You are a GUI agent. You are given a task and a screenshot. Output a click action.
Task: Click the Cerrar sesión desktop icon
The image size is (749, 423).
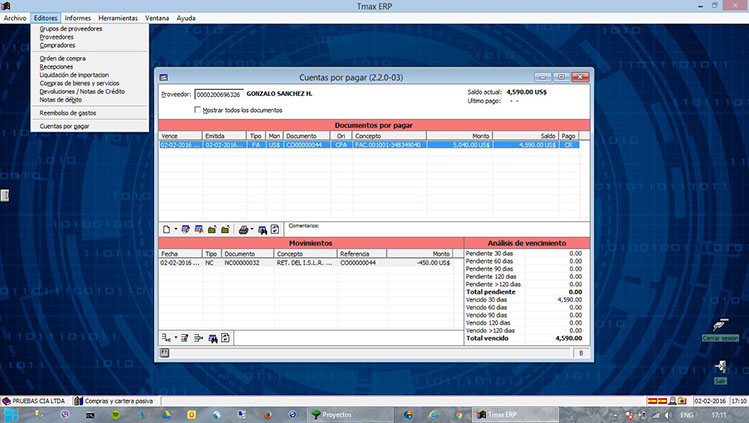[720, 330]
